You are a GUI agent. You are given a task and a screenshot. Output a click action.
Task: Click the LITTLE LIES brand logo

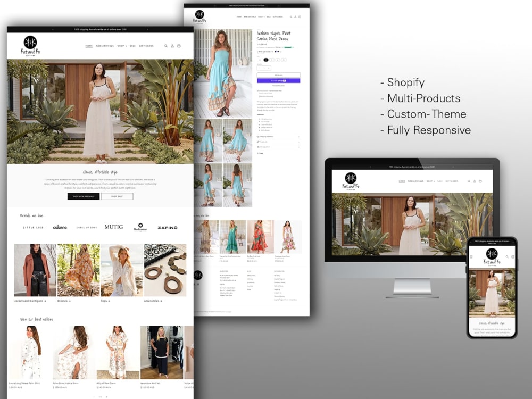pos(33,228)
